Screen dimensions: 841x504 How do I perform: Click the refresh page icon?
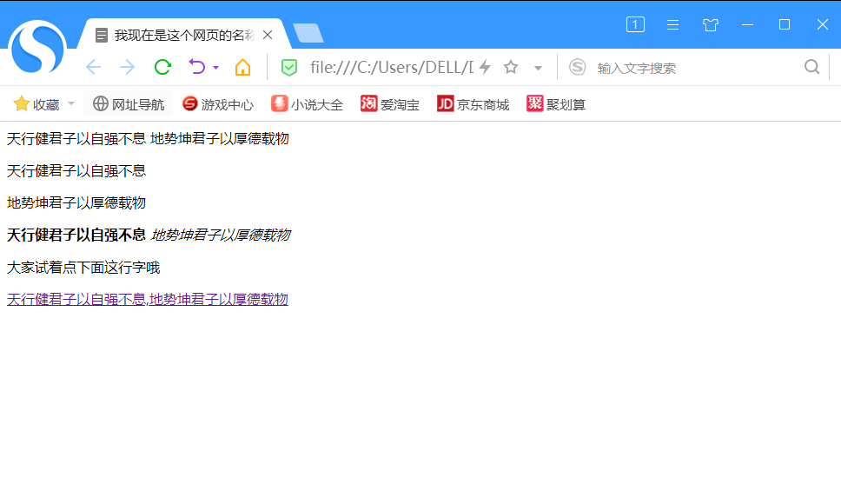click(162, 66)
